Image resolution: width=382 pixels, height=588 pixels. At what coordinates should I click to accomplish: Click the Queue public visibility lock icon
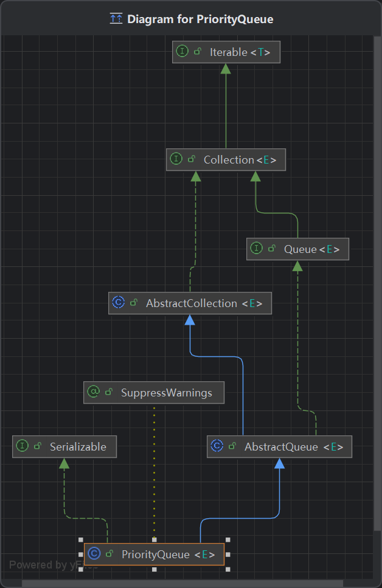tap(272, 248)
